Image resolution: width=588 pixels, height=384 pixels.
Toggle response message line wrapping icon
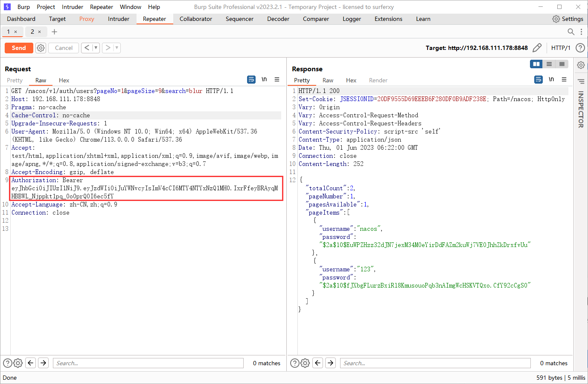tap(539, 79)
